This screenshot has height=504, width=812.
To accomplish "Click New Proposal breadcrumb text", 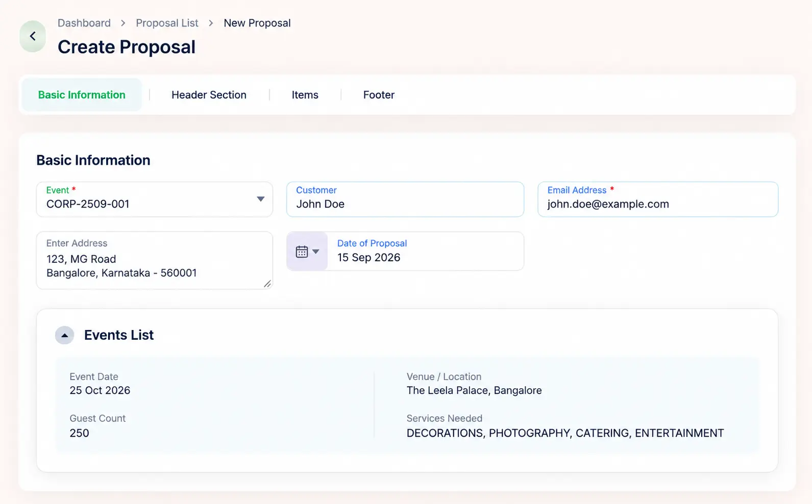I will tap(257, 23).
